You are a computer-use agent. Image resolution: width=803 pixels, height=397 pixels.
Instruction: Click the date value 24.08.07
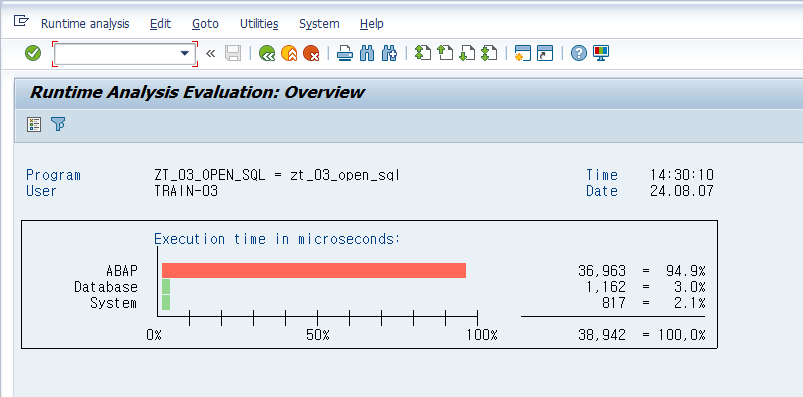(x=682, y=191)
